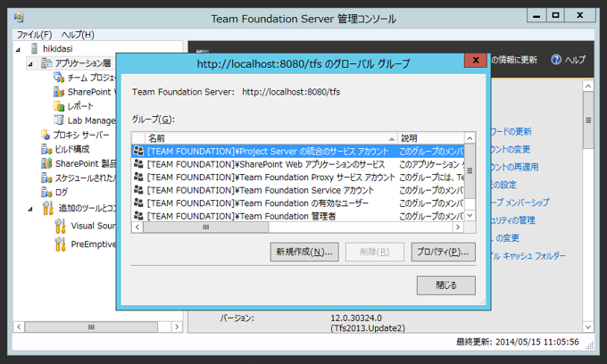Click the ワードの更新 link in console
The width and height of the screenshot is (607, 364).
coord(511,131)
